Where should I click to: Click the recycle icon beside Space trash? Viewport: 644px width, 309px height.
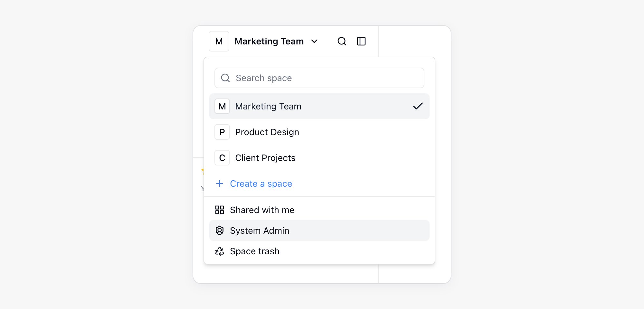220,251
